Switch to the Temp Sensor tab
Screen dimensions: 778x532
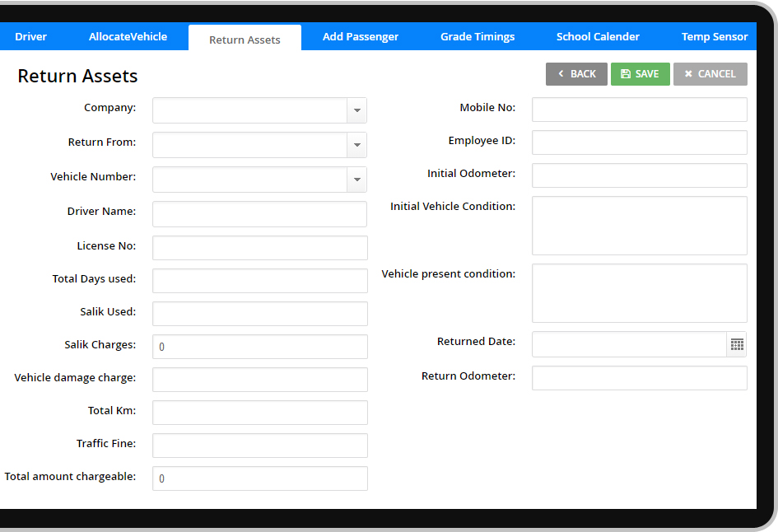(x=714, y=36)
